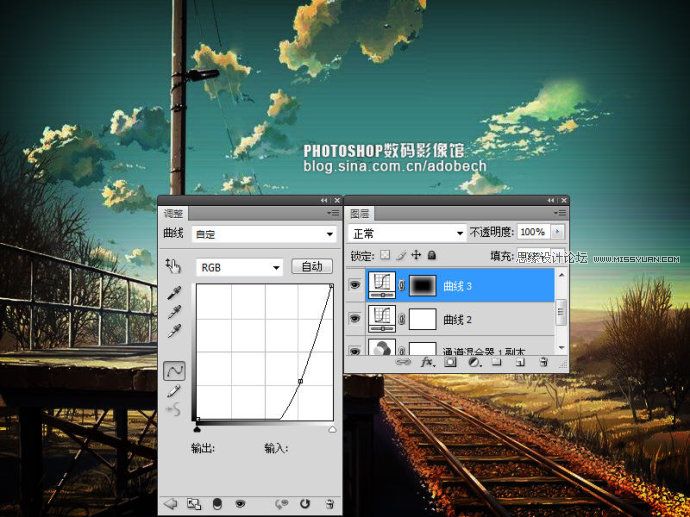
Task: Delete layer trash icon in Layers panel
Action: [543, 362]
